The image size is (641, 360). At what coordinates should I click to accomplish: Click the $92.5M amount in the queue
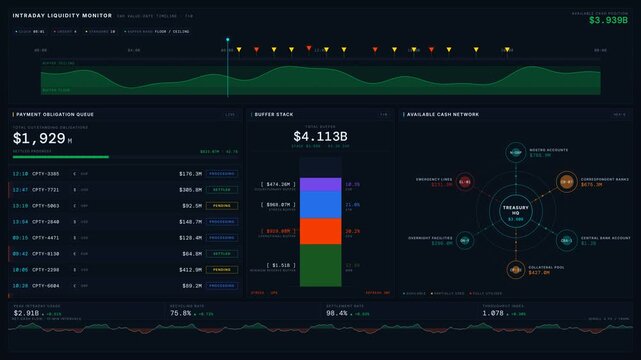pos(192,206)
